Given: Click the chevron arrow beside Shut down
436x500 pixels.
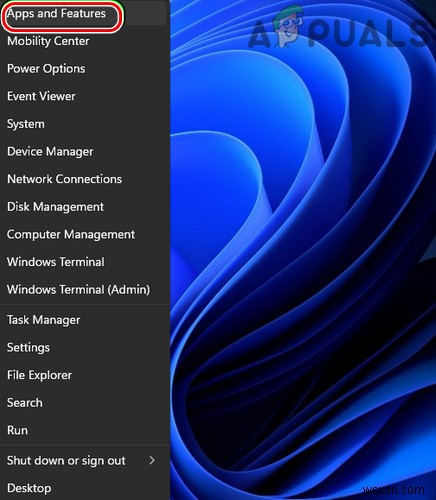Looking at the screenshot, I should 152,461.
